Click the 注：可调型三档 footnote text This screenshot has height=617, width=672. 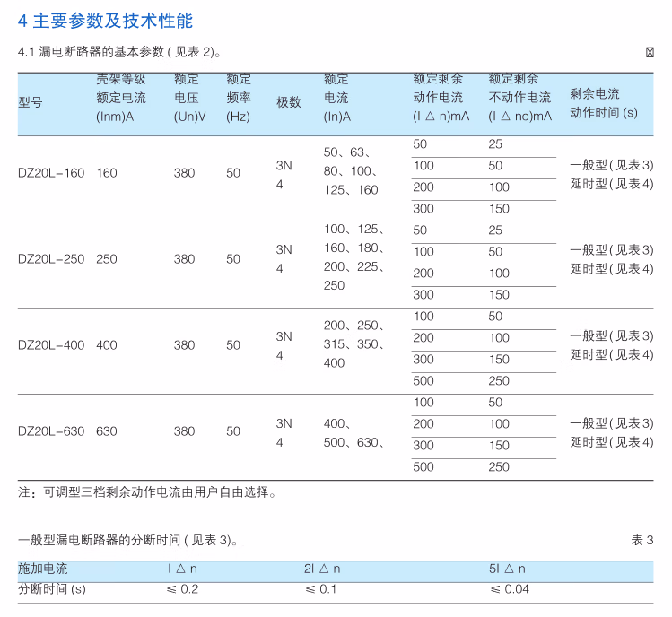click(x=147, y=492)
